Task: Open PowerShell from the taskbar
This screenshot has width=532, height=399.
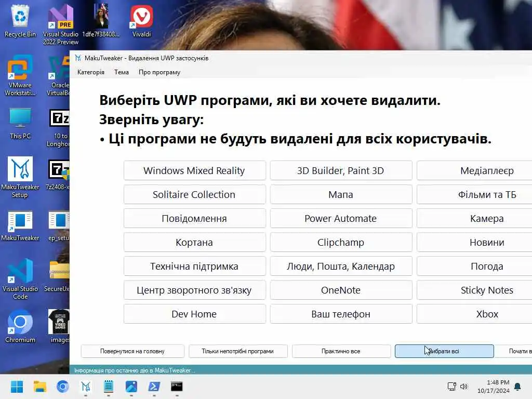Action: pos(154,387)
